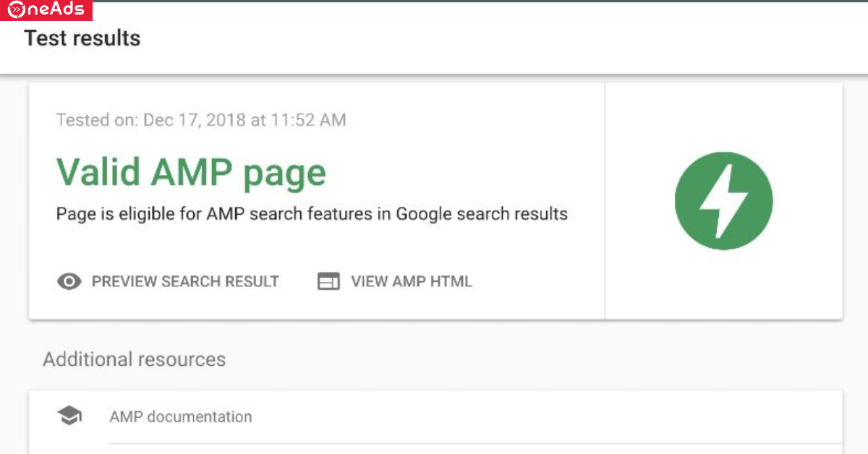The width and height of the screenshot is (868, 454).
Task: Click the graduation cap icon
Action: 69,416
